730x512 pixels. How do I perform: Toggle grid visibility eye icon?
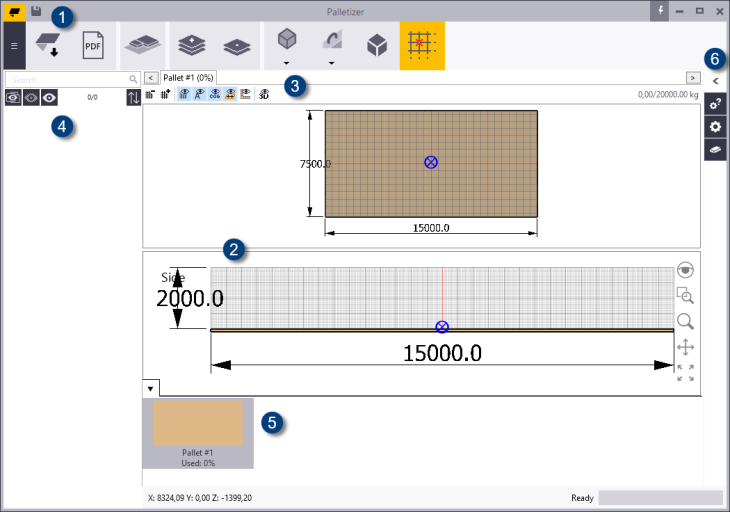click(x=184, y=94)
